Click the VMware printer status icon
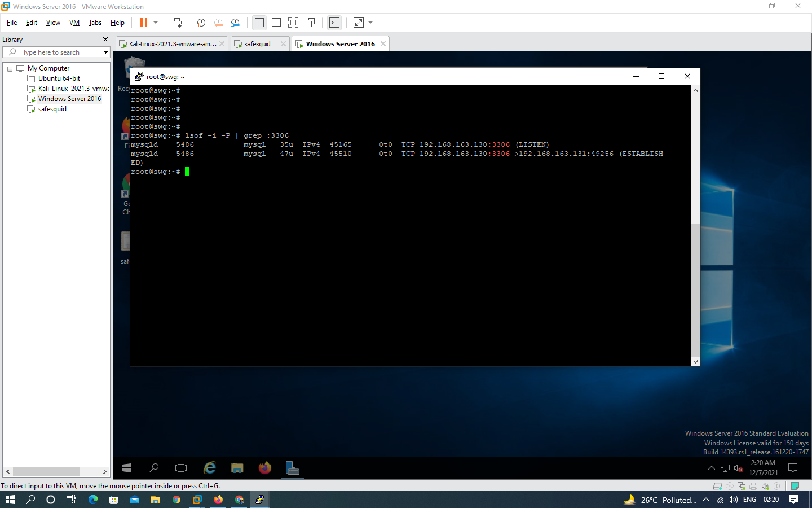 pyautogui.click(x=753, y=486)
